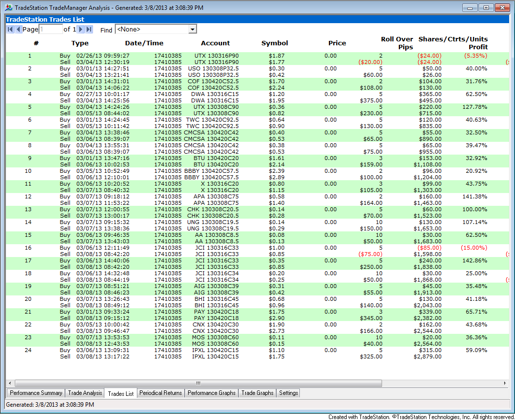Click the Symbol column header
Viewport: 515px width, 420px height.
[x=275, y=43]
